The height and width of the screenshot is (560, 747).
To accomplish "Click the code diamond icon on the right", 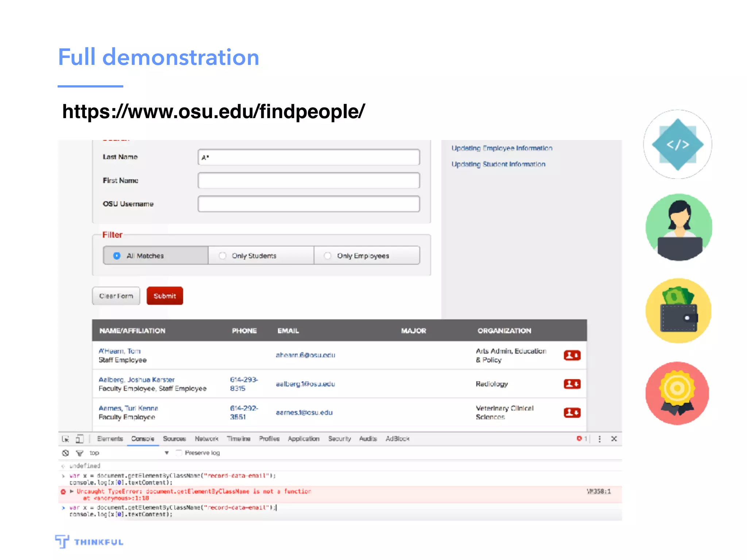I will (678, 144).
